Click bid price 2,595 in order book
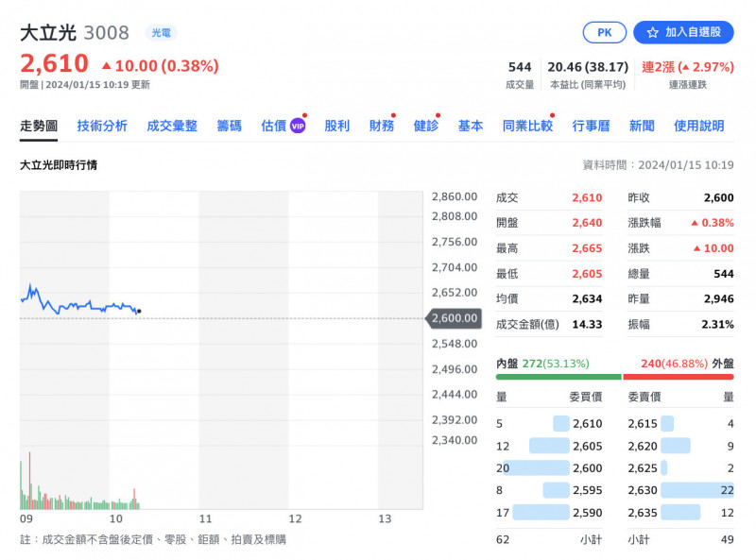Viewport: 756px width, 560px height. pyautogui.click(x=587, y=491)
